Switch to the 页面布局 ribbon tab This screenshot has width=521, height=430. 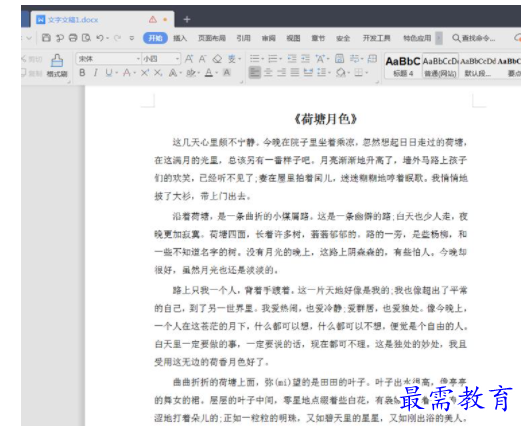[x=212, y=38]
